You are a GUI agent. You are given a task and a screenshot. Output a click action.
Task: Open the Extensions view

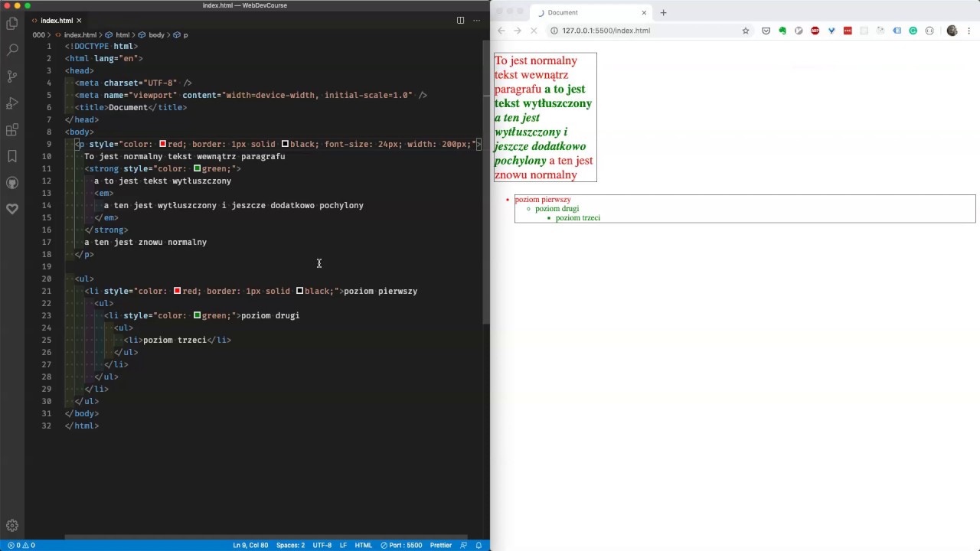pos(12,130)
